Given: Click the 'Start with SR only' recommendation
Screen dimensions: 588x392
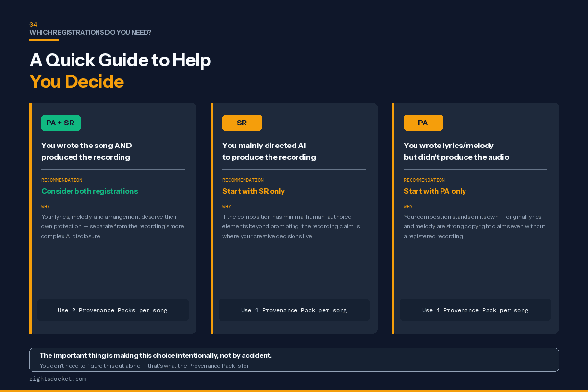Looking at the screenshot, I should point(253,191).
